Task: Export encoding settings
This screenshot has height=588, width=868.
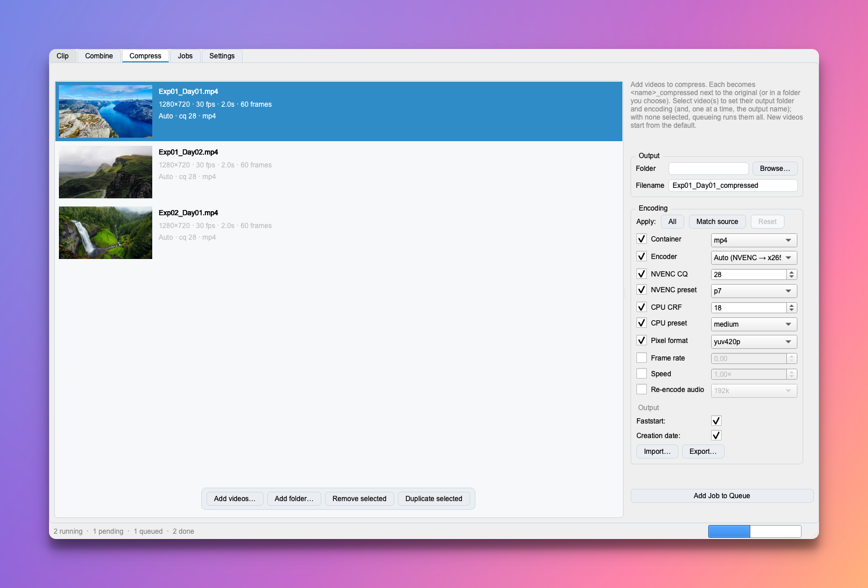Action: (703, 452)
